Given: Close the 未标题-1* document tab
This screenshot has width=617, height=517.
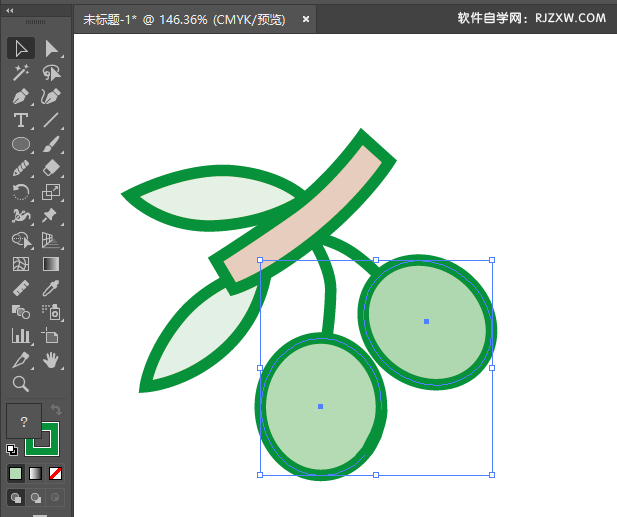Looking at the screenshot, I should (306, 19).
